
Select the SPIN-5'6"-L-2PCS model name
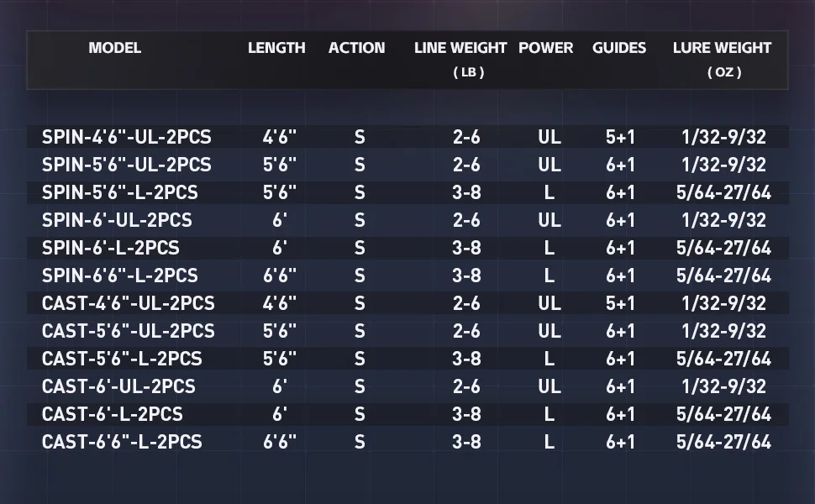(x=120, y=192)
